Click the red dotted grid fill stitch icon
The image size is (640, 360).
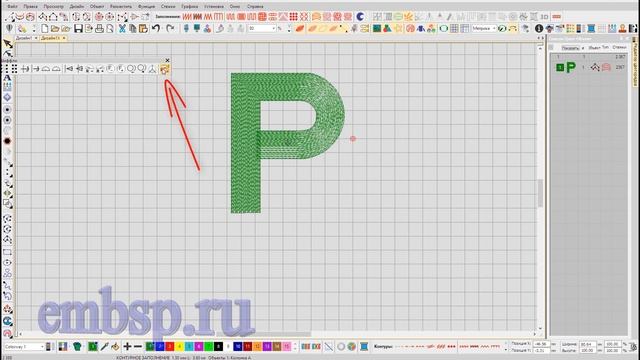click(293, 17)
